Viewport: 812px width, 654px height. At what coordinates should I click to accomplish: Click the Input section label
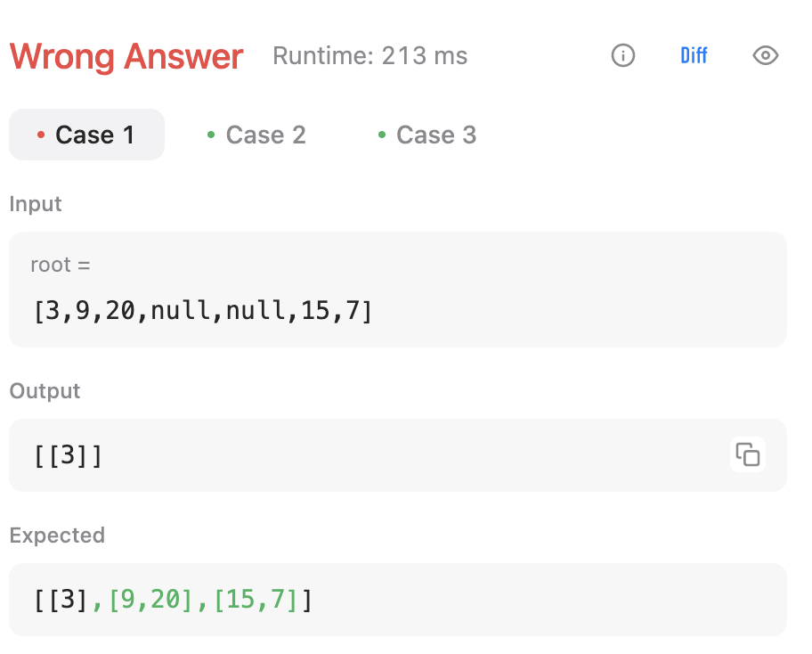point(36,204)
